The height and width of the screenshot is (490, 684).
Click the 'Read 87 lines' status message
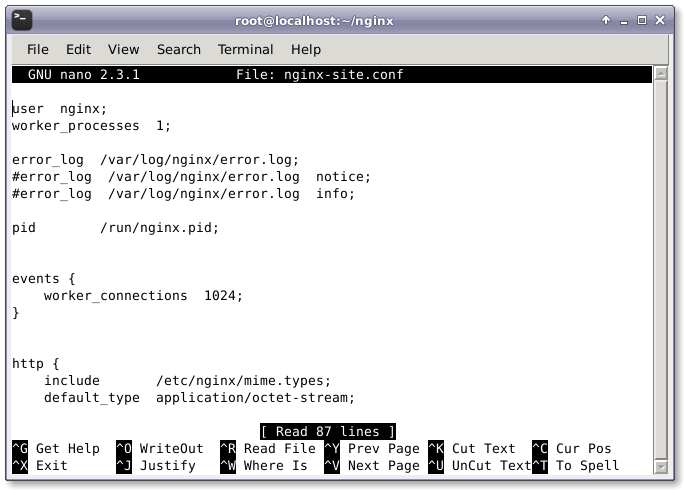tap(327, 431)
